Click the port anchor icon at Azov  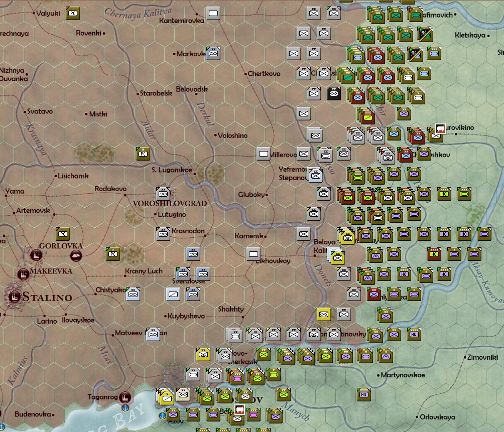(162, 415)
